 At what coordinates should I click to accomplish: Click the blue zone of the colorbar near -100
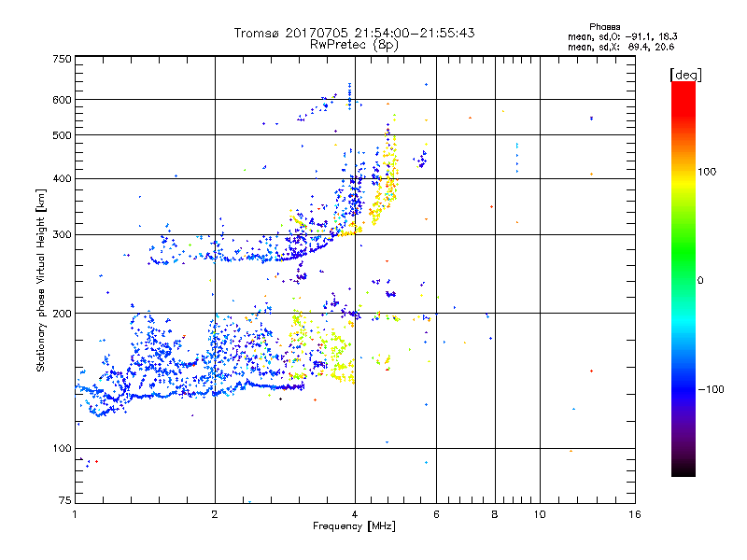click(684, 389)
